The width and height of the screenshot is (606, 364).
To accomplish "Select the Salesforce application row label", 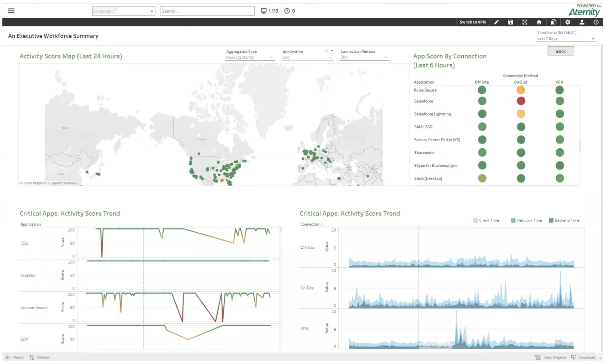I will point(424,101).
